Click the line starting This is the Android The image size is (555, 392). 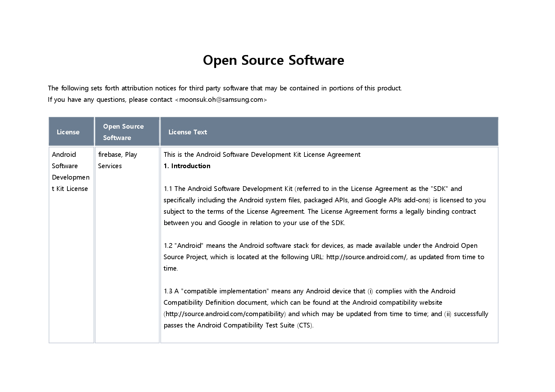(262, 155)
